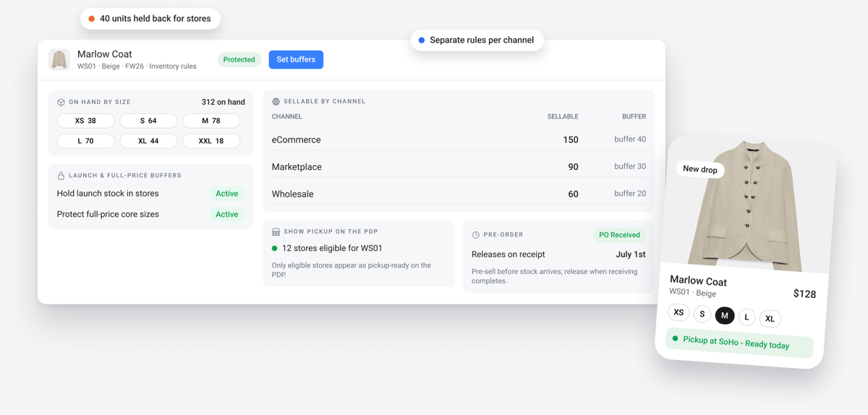Click the box icon beside On Hand By Size
The width and height of the screenshot is (868, 415).
[x=61, y=102]
